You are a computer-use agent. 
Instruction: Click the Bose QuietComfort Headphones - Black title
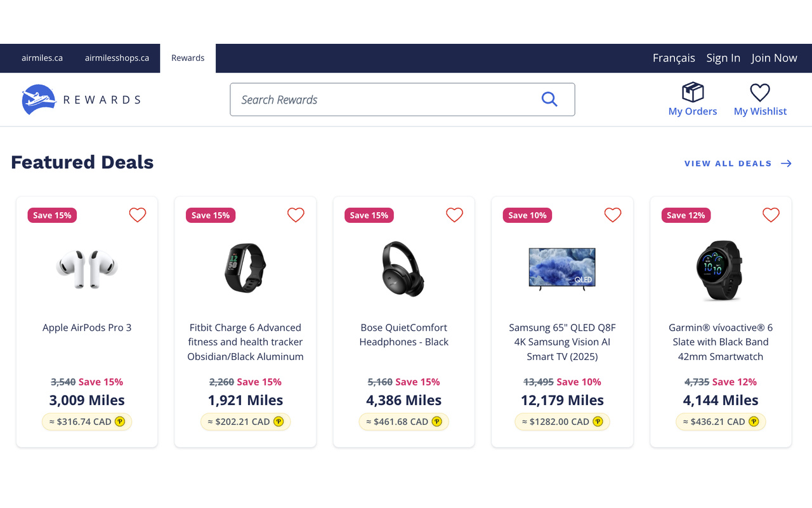point(404,335)
